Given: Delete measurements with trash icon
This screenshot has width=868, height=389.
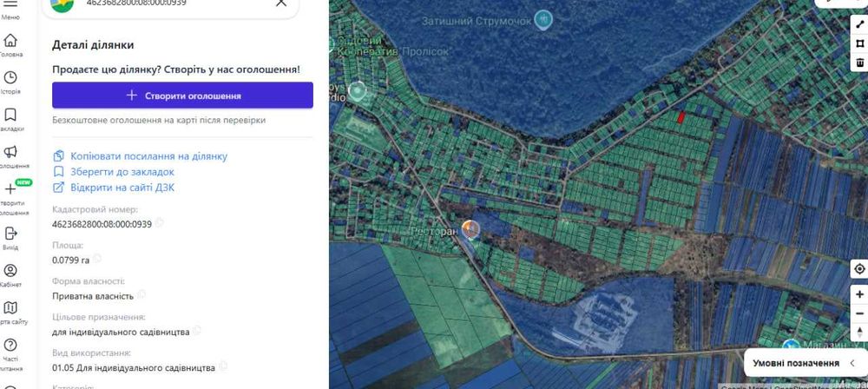Looking at the screenshot, I should pyautogui.click(x=859, y=62).
